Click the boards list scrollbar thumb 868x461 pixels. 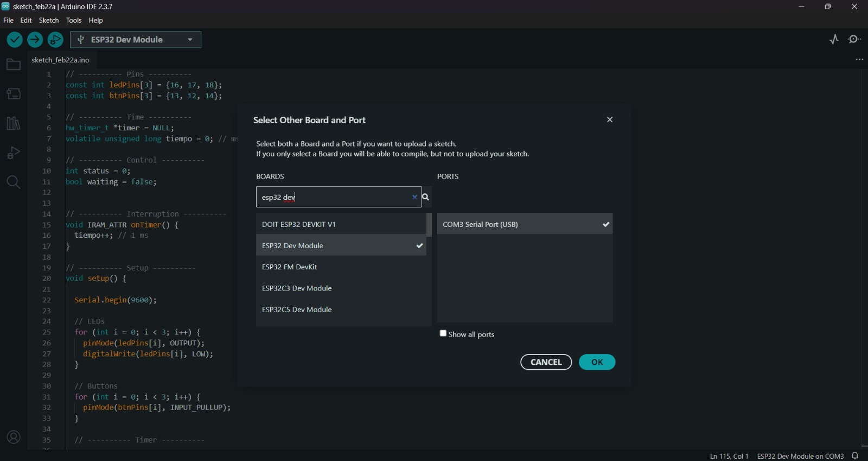click(429, 225)
